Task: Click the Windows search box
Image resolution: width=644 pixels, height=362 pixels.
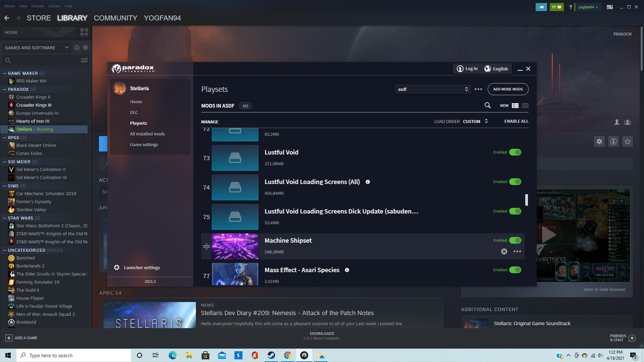Action: 74,355
